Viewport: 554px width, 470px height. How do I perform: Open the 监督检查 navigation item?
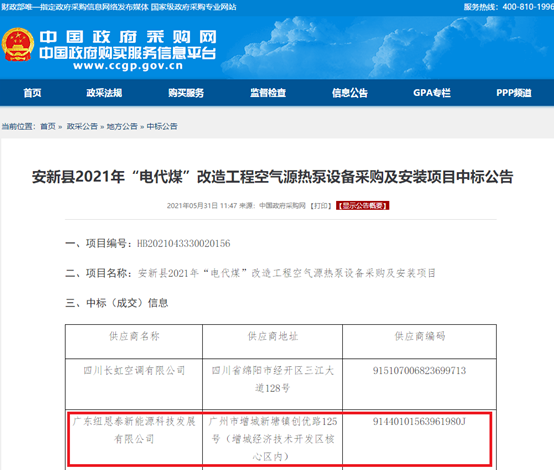coord(268,93)
